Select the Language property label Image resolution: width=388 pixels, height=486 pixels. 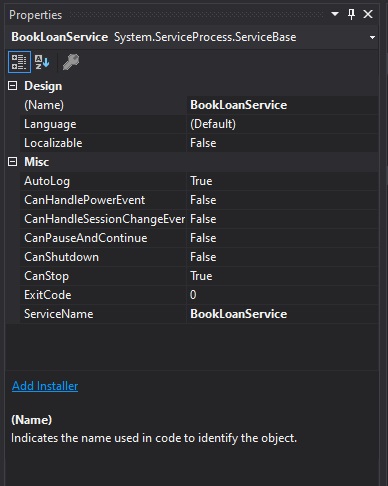click(50, 124)
